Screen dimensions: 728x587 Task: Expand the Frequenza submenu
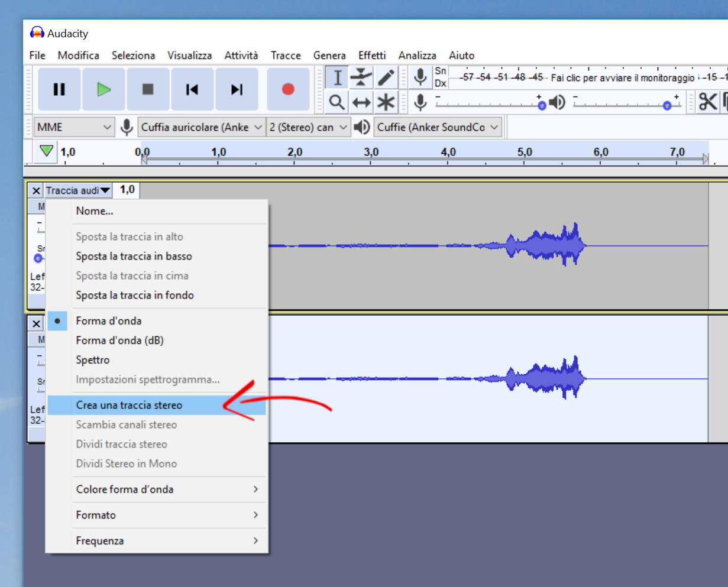click(x=157, y=541)
